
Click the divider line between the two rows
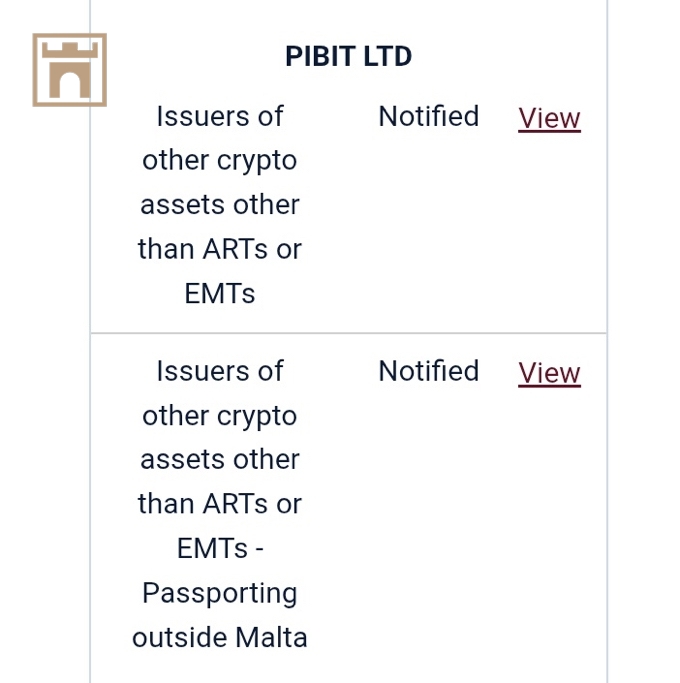[348, 333]
